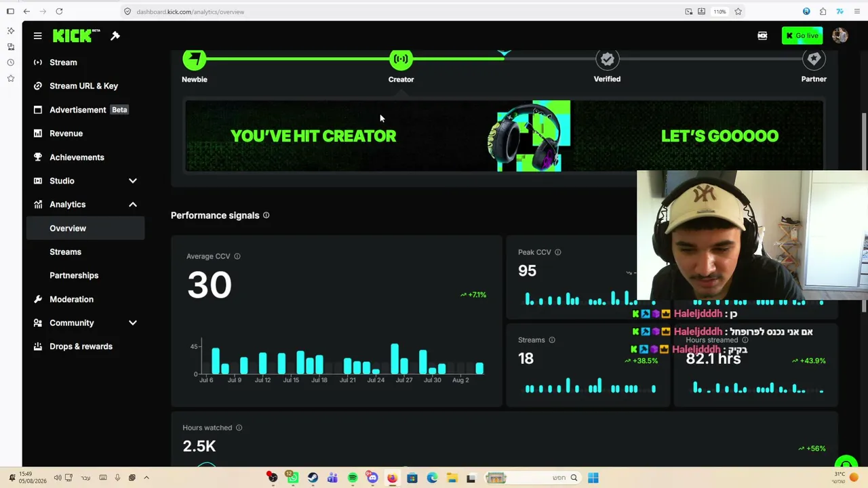Open File Explorer from the taskbar

click(x=452, y=478)
